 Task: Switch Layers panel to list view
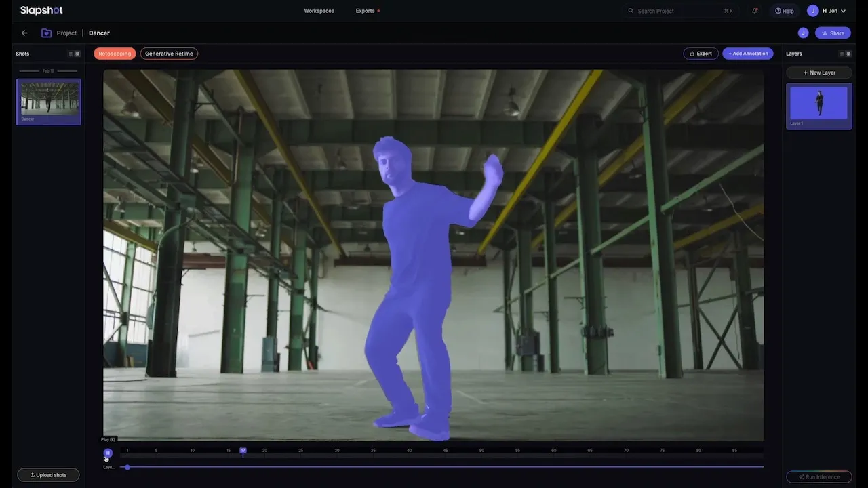click(842, 54)
